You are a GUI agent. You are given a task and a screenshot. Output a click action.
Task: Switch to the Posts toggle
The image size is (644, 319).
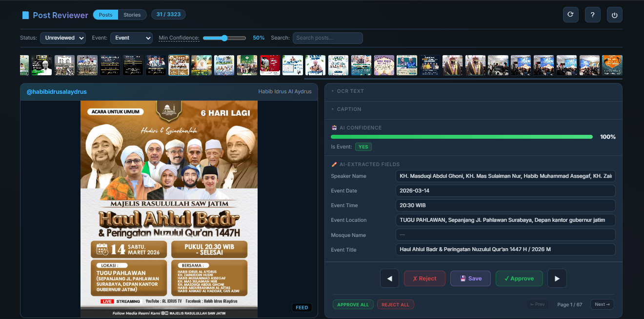[x=105, y=15]
